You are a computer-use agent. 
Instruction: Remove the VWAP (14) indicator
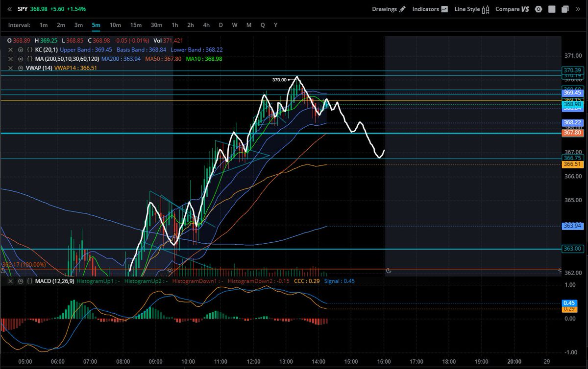(10, 68)
